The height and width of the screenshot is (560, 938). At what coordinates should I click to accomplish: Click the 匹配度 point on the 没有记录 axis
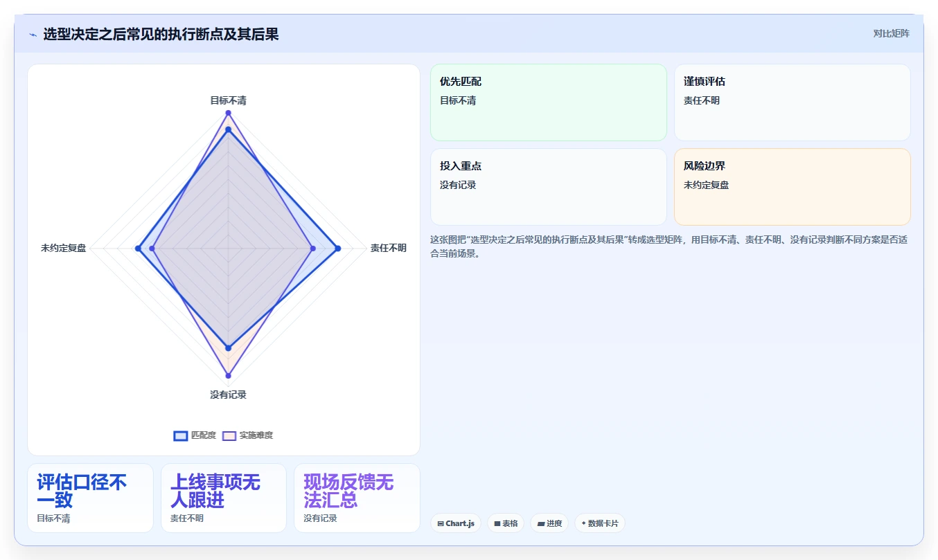[228, 347]
